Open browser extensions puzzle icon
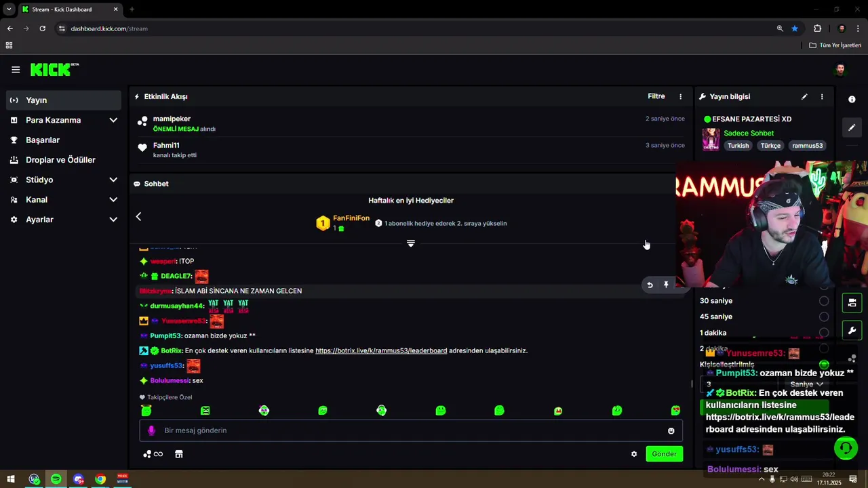The image size is (868, 488). [817, 28]
